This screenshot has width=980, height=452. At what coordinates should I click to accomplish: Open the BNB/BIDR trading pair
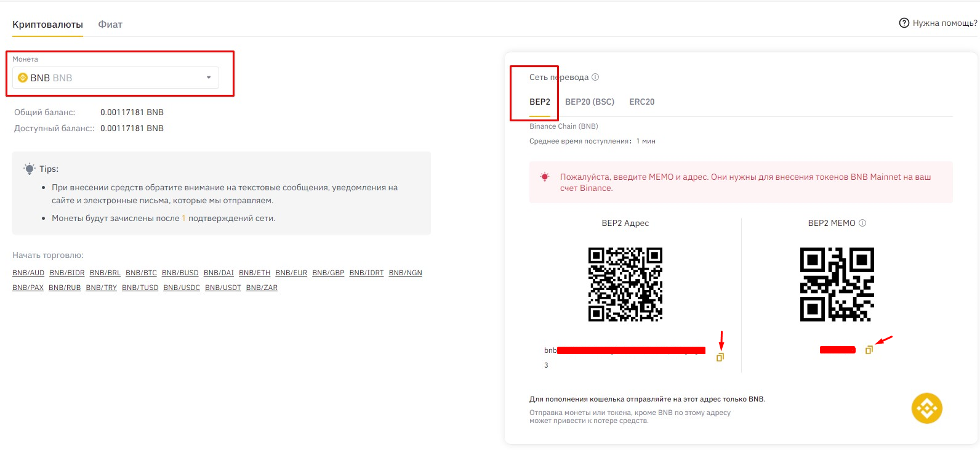click(67, 273)
